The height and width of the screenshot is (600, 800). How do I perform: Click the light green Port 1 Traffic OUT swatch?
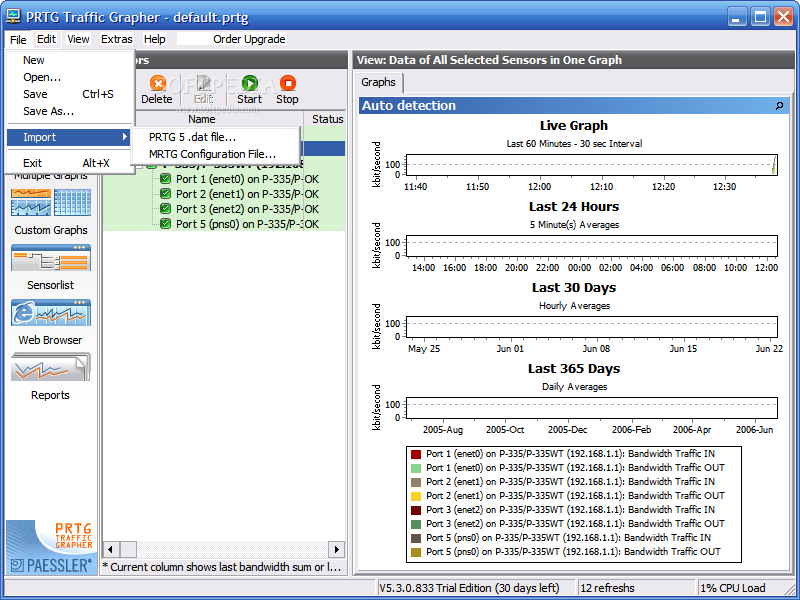pyautogui.click(x=416, y=468)
